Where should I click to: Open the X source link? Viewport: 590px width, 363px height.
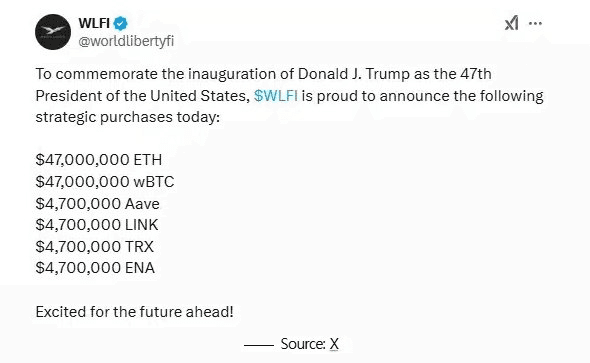point(334,344)
